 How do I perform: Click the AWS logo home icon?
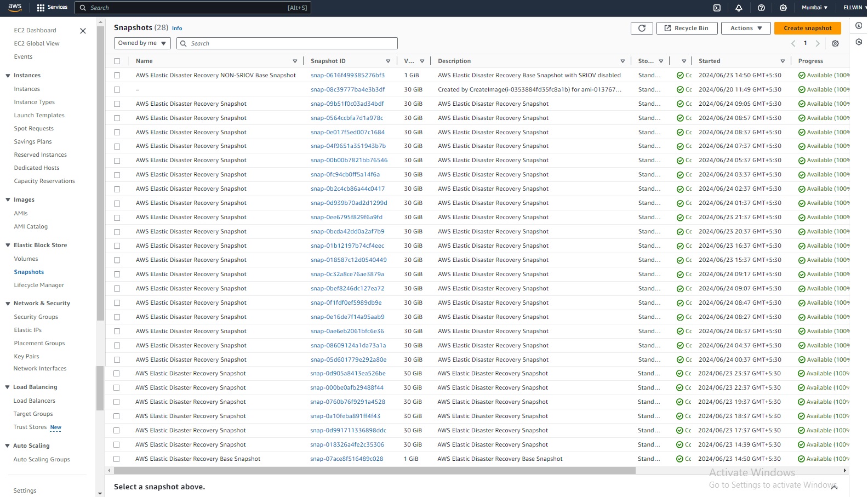pos(15,8)
